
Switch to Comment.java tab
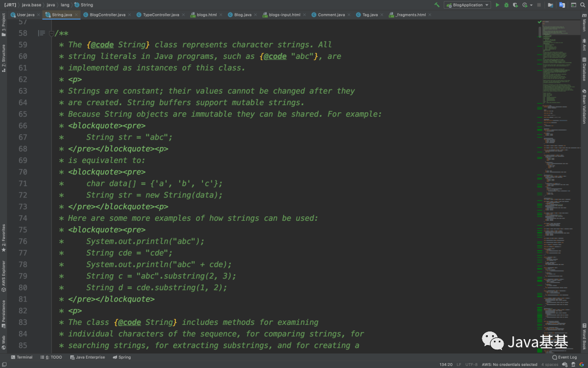331,15
